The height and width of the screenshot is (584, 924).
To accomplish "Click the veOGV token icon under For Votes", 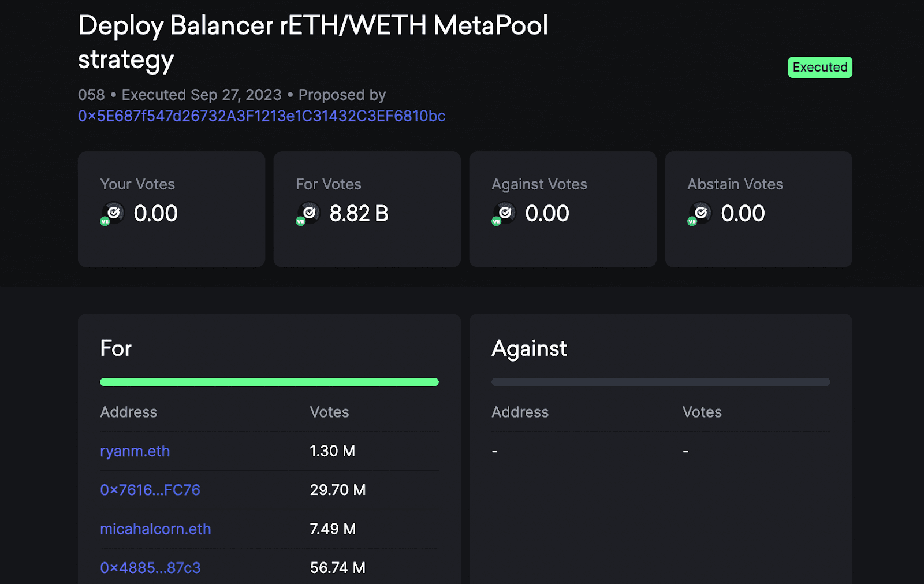I will [308, 214].
